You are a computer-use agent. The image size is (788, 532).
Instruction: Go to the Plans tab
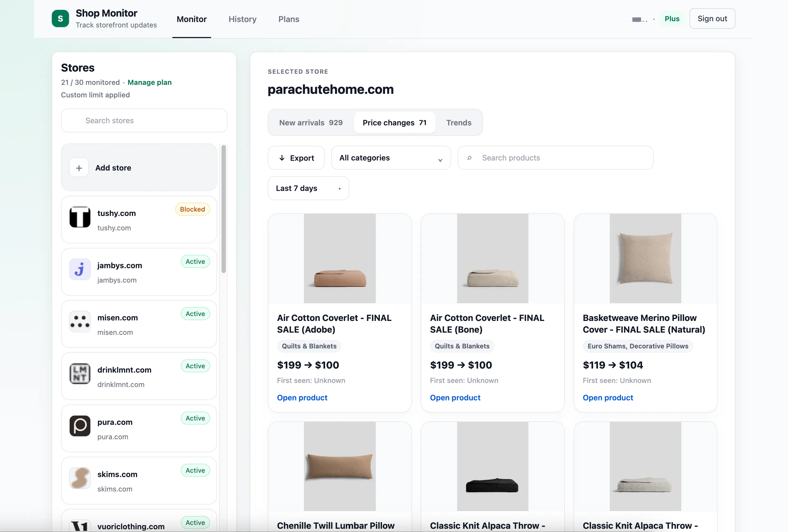click(x=289, y=19)
